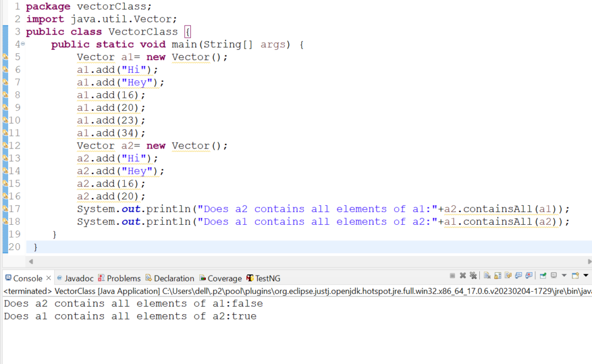
Task: Click the Display Selected Console icon
Action: pyautogui.click(x=554, y=276)
